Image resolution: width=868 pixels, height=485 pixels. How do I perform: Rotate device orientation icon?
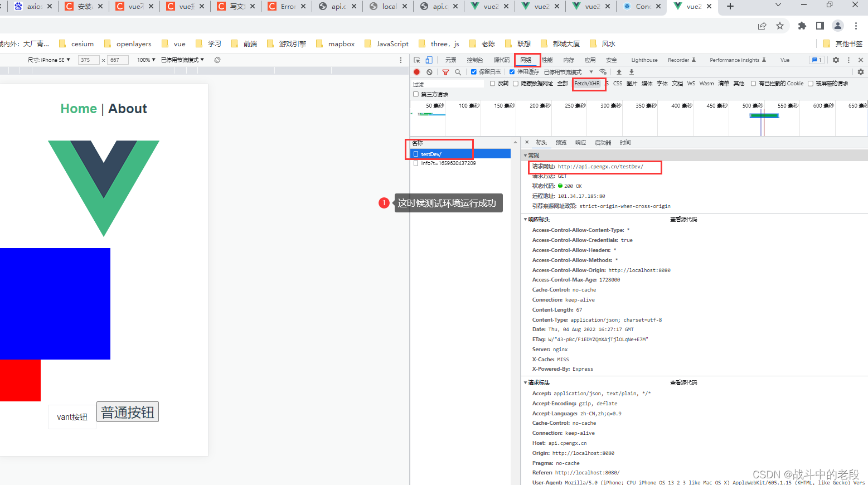217,60
